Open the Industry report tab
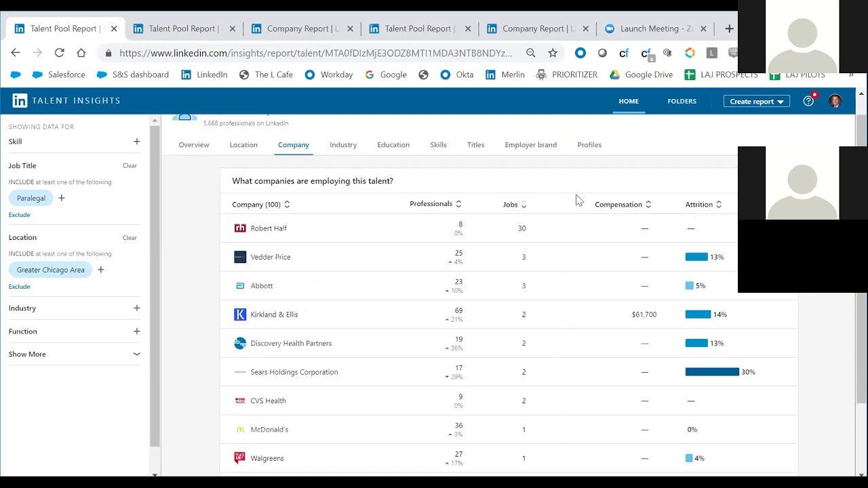Image resolution: width=868 pixels, height=488 pixels. point(343,145)
